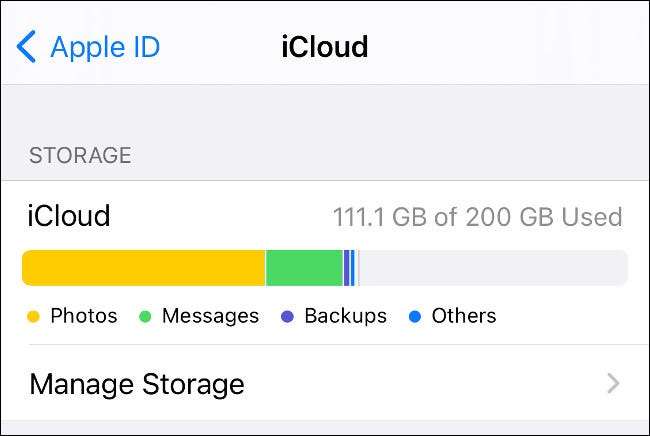Screen dimensions: 650x436
Task: Tap the Messages legend label
Action: (210, 316)
